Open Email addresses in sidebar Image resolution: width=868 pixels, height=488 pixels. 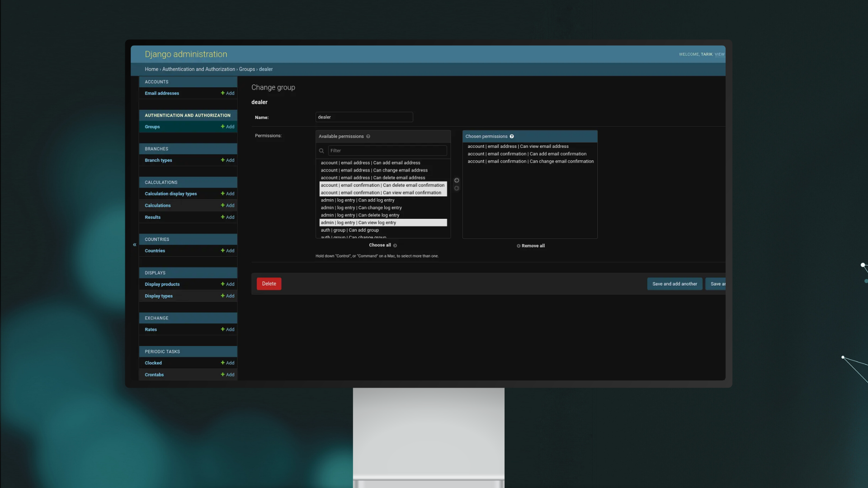point(162,93)
